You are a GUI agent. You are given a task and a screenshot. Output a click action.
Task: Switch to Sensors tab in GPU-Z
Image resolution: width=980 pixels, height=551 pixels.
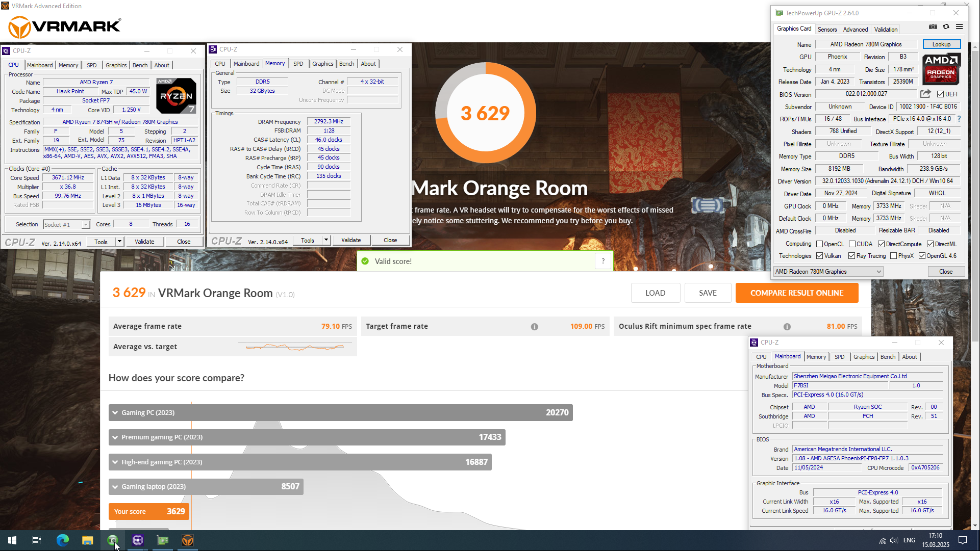[x=827, y=30]
